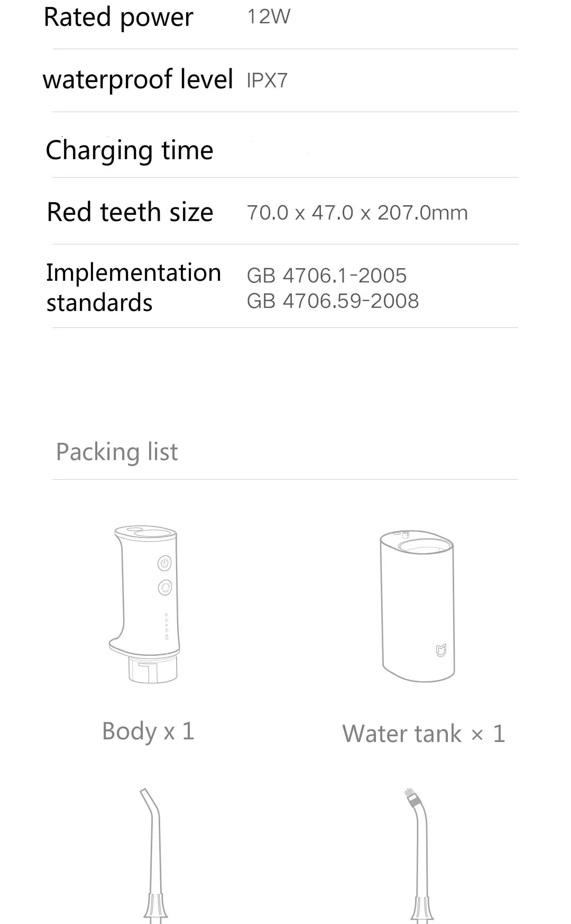Click the GB 4706.1-2005 standard text
571x924 pixels.
pyautogui.click(x=327, y=276)
